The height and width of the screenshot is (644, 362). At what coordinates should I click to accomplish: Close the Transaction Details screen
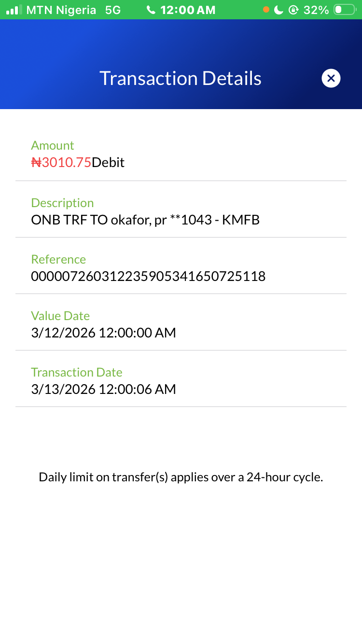[x=331, y=78]
